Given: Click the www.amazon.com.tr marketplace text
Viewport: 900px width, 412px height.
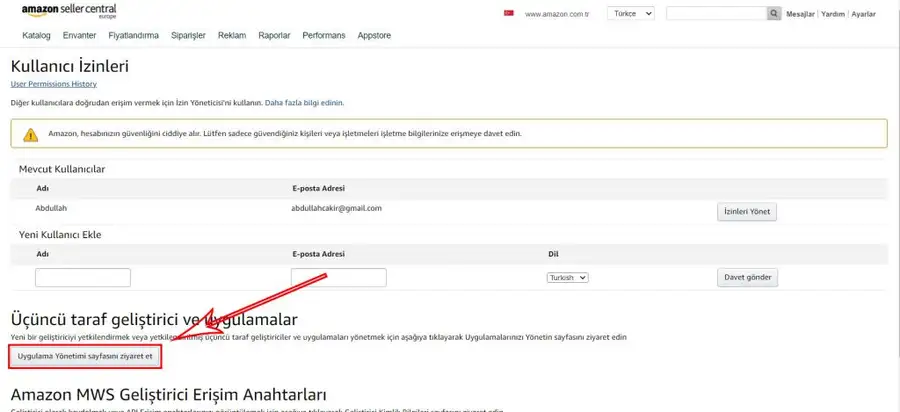Looking at the screenshot, I should click(x=557, y=14).
